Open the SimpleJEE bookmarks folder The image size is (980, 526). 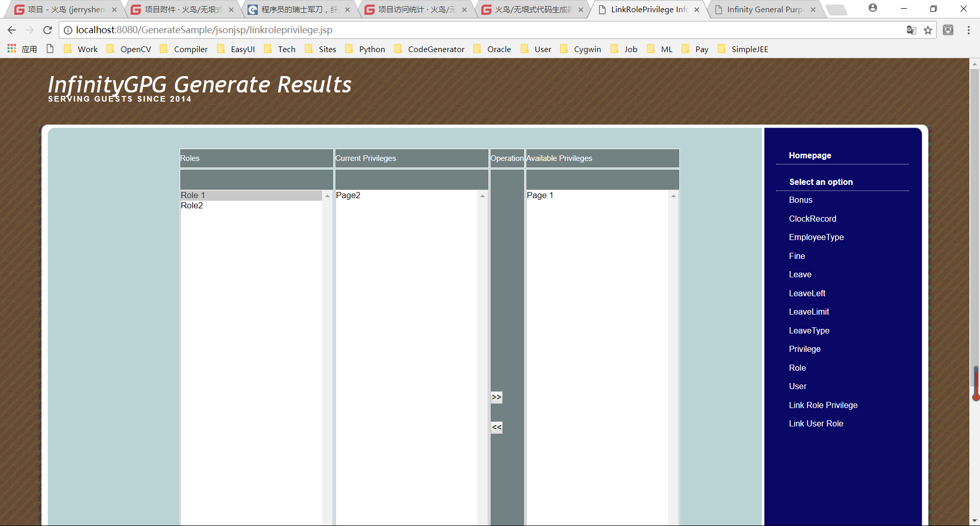coord(743,49)
